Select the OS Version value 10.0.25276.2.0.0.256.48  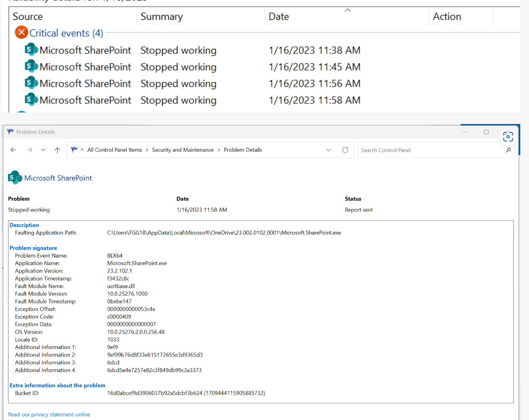click(136, 332)
